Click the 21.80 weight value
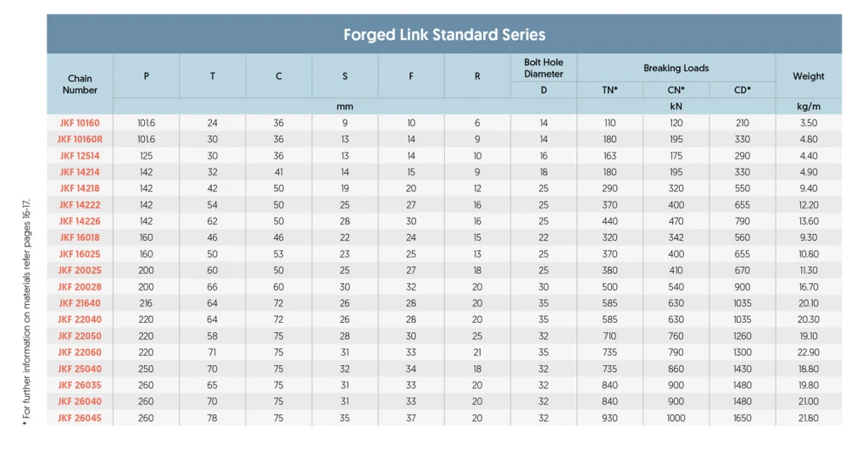868x461 pixels. coord(808,418)
